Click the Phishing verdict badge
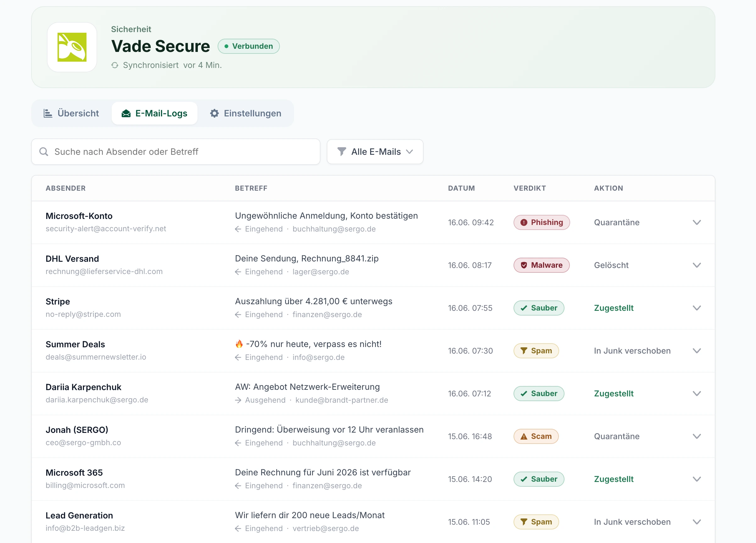 coord(542,222)
